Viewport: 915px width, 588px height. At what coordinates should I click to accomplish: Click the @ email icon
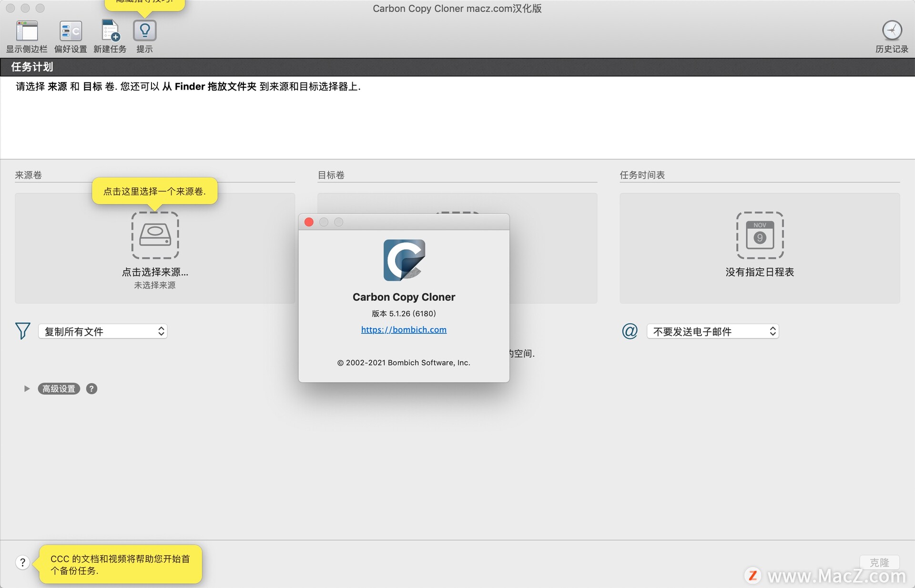click(x=630, y=331)
